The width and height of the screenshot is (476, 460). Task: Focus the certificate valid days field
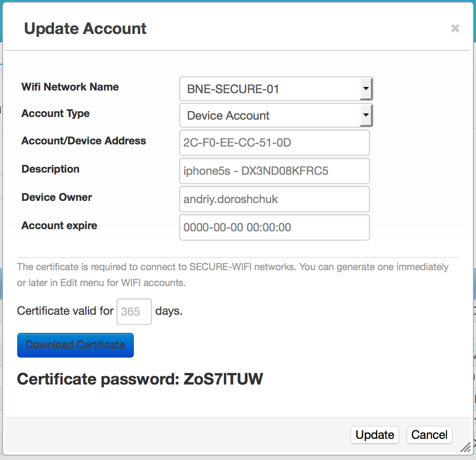134,312
